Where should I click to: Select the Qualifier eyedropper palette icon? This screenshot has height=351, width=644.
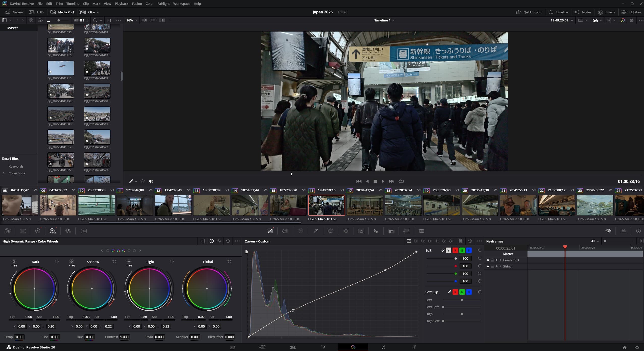[x=316, y=231]
